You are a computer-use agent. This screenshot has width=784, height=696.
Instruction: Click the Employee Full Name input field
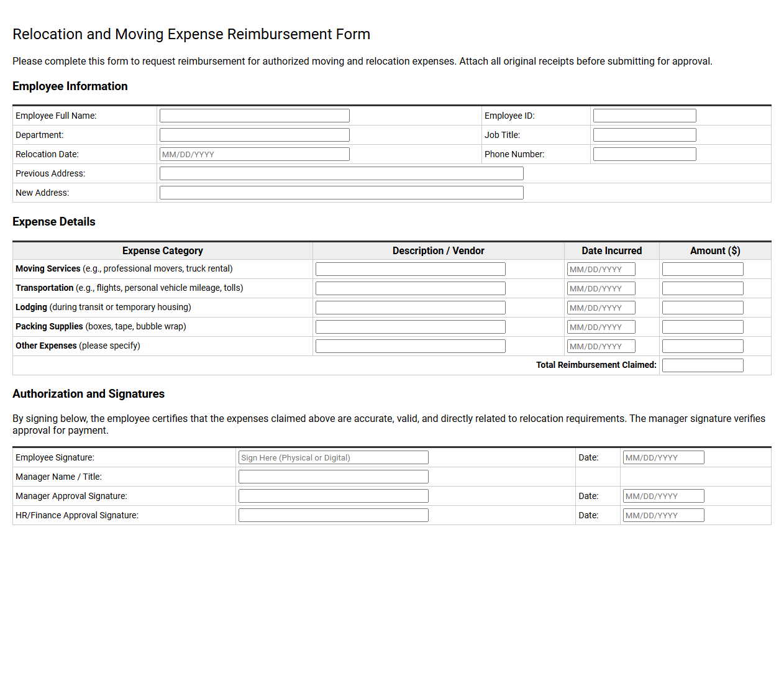pyautogui.click(x=255, y=116)
